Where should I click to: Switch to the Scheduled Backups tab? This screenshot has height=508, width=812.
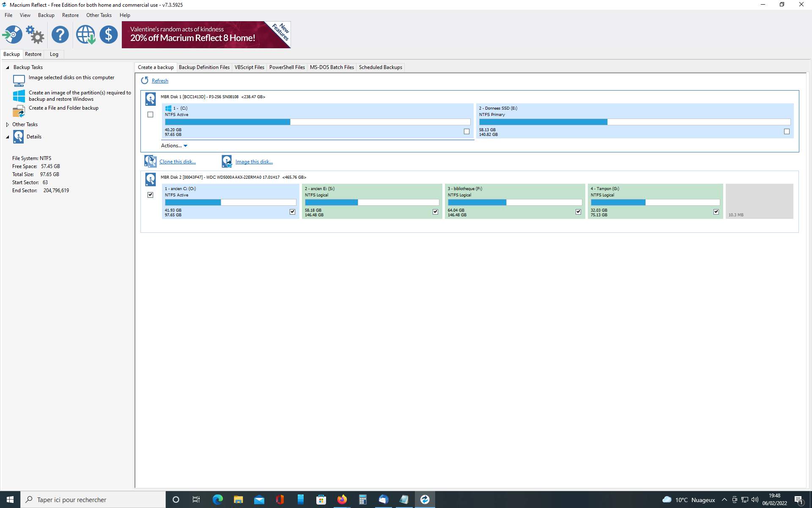point(380,67)
